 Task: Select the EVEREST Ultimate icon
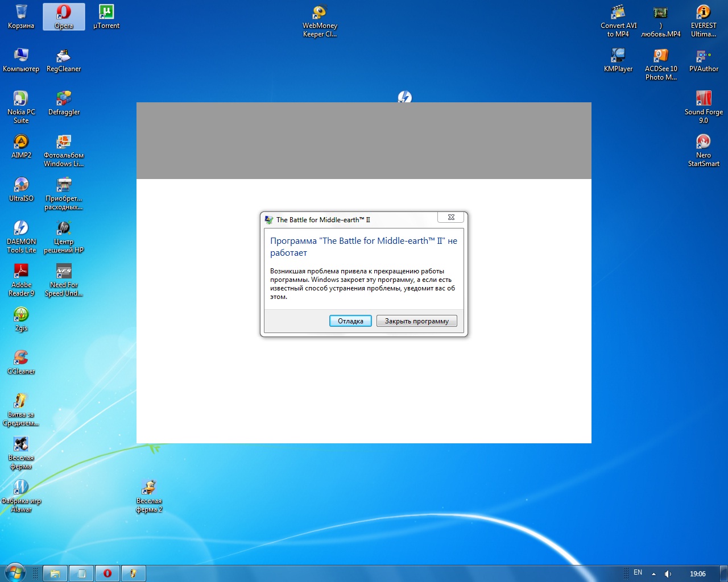tap(704, 20)
